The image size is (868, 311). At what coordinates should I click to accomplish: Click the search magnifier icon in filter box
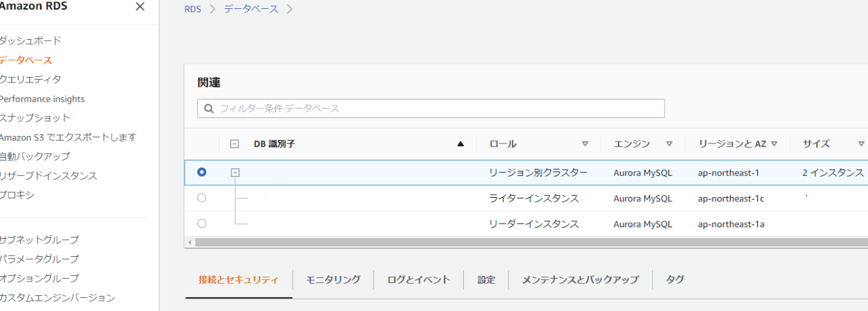(209, 108)
